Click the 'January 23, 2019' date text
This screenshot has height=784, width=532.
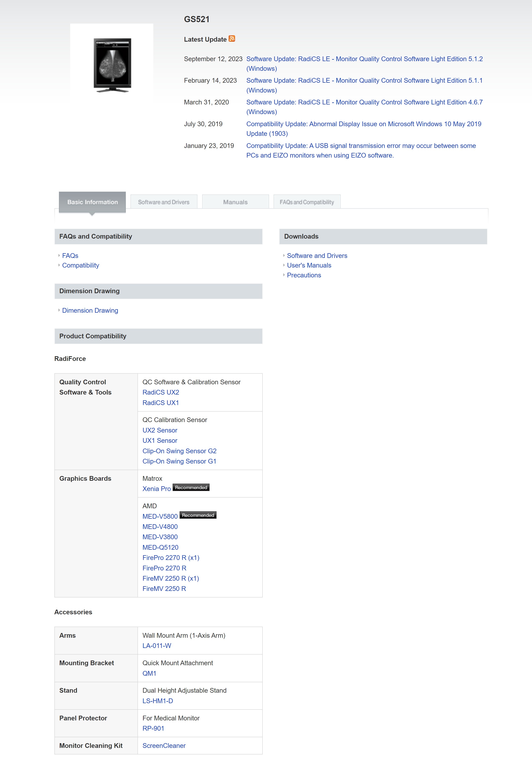209,146
